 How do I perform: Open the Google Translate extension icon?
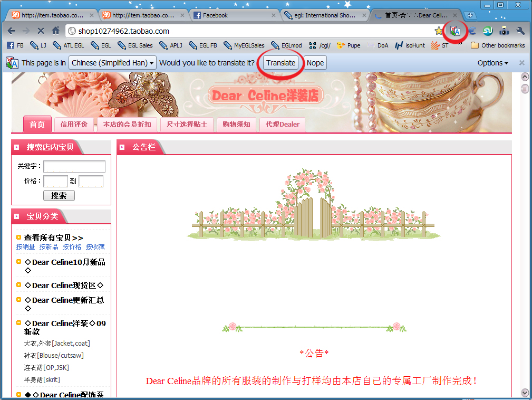click(x=456, y=31)
